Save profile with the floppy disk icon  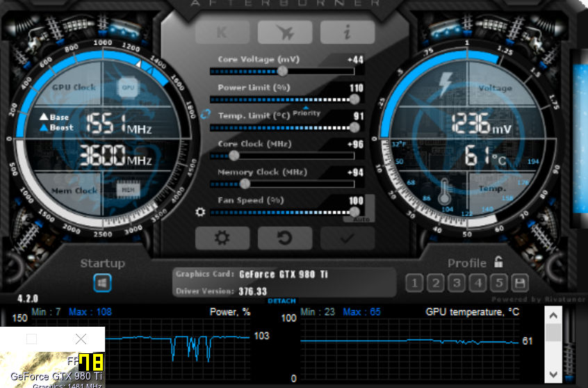click(520, 283)
